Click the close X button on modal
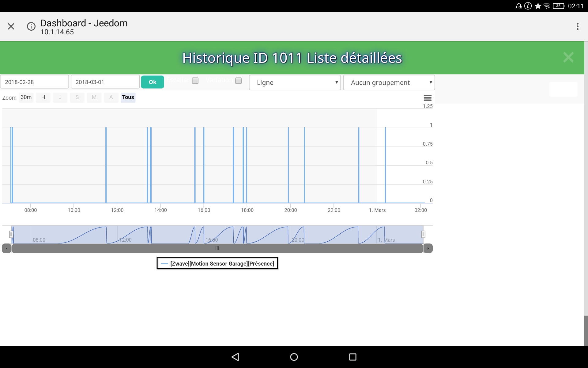This screenshot has height=368, width=588. click(568, 57)
